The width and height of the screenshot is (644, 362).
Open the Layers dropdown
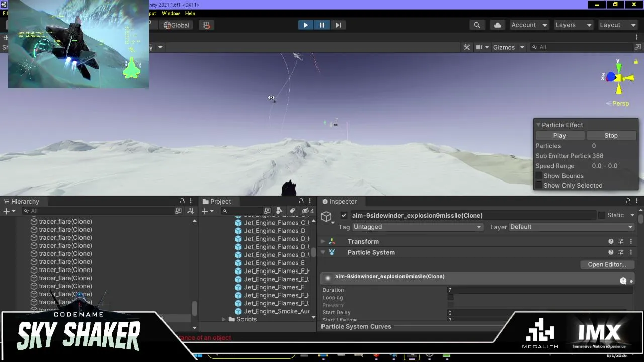573,25
